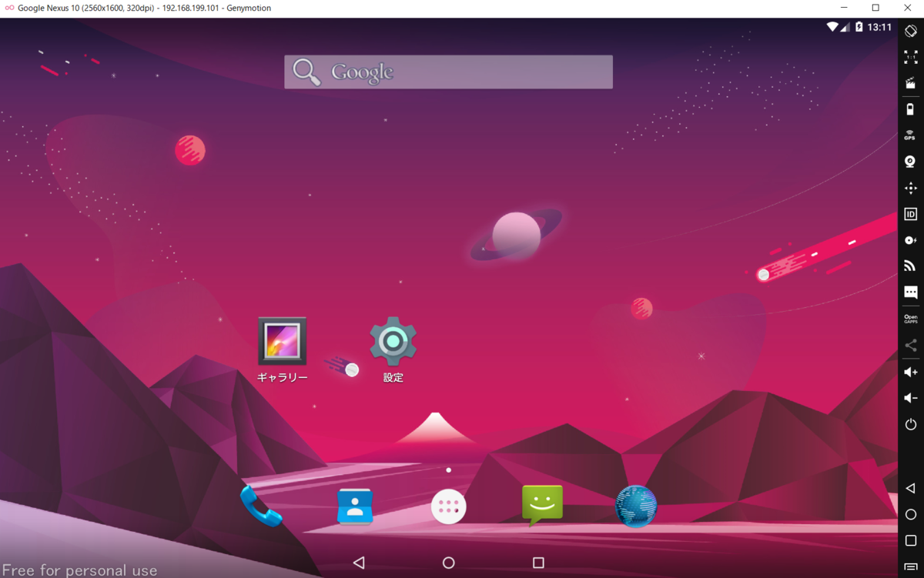The height and width of the screenshot is (578, 924).
Task: Launch the Phone dialer app
Action: pos(261,506)
